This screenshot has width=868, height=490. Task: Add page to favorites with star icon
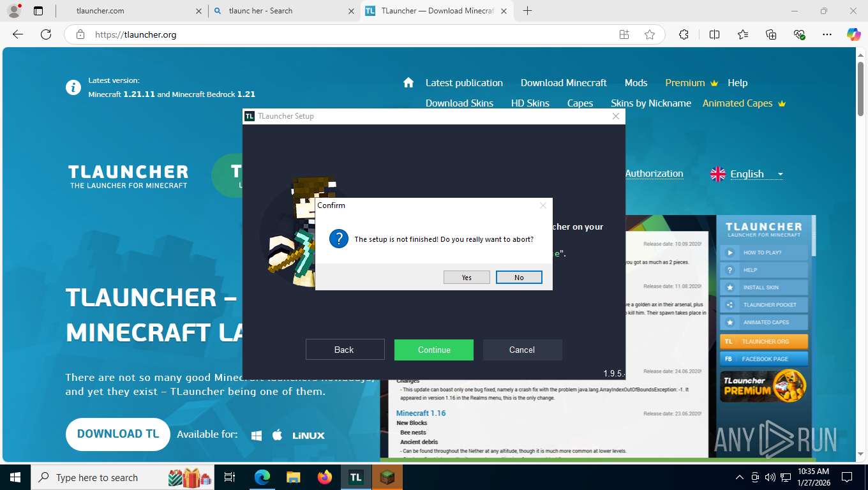coord(650,34)
